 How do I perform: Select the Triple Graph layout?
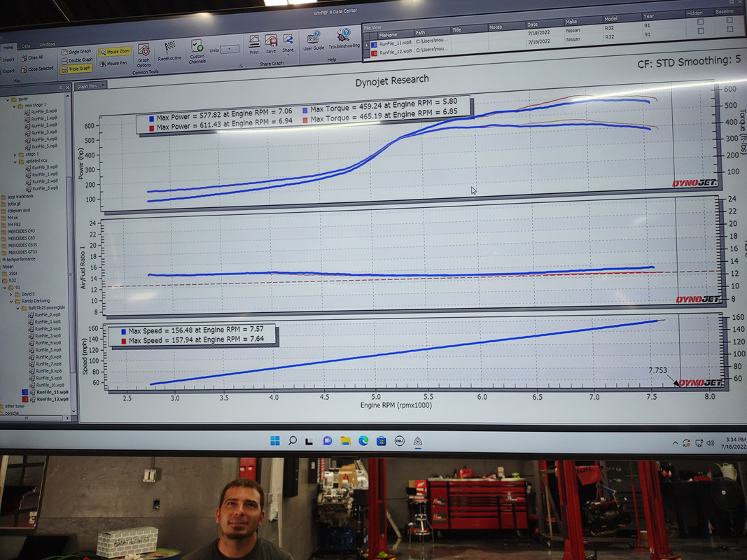point(76,69)
